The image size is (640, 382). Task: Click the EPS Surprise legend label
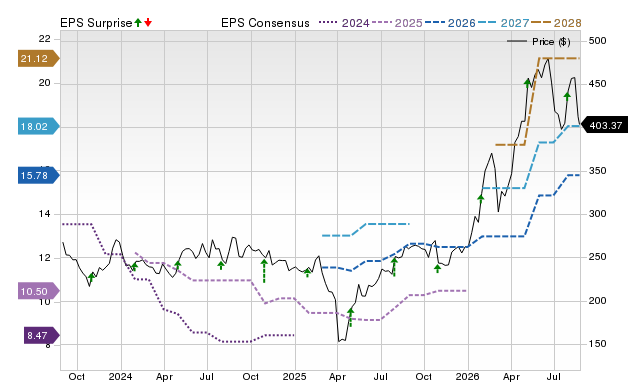tap(96, 23)
